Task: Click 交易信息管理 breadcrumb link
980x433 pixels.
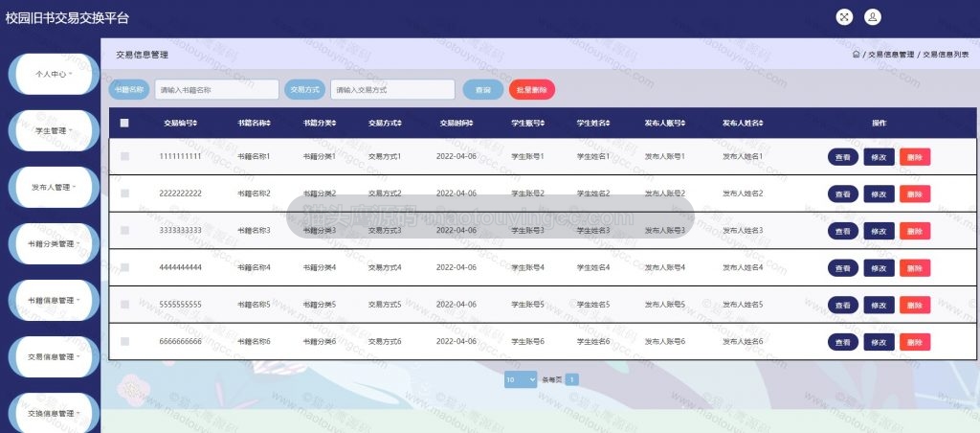Action: (891, 55)
